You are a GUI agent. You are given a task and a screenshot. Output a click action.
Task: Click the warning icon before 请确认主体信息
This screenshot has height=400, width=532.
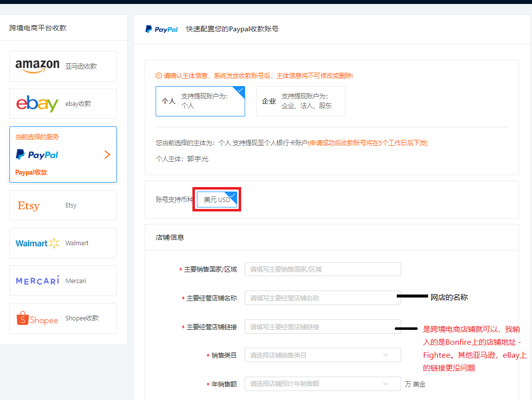pos(159,76)
